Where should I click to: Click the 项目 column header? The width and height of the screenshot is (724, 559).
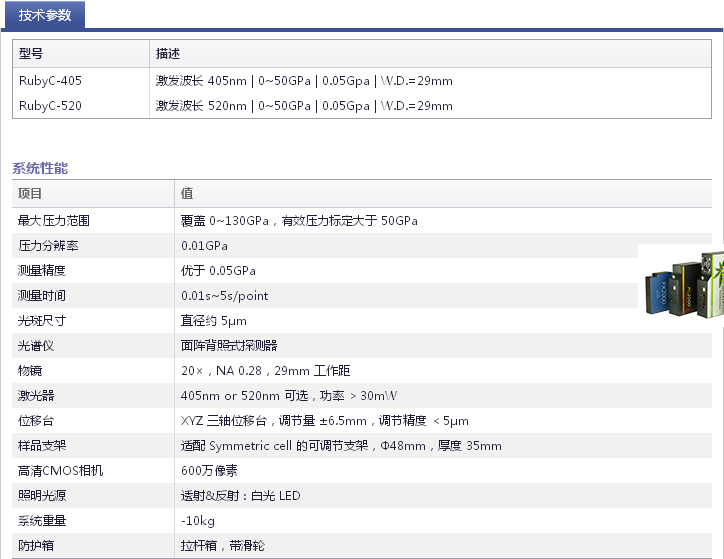click(31, 194)
